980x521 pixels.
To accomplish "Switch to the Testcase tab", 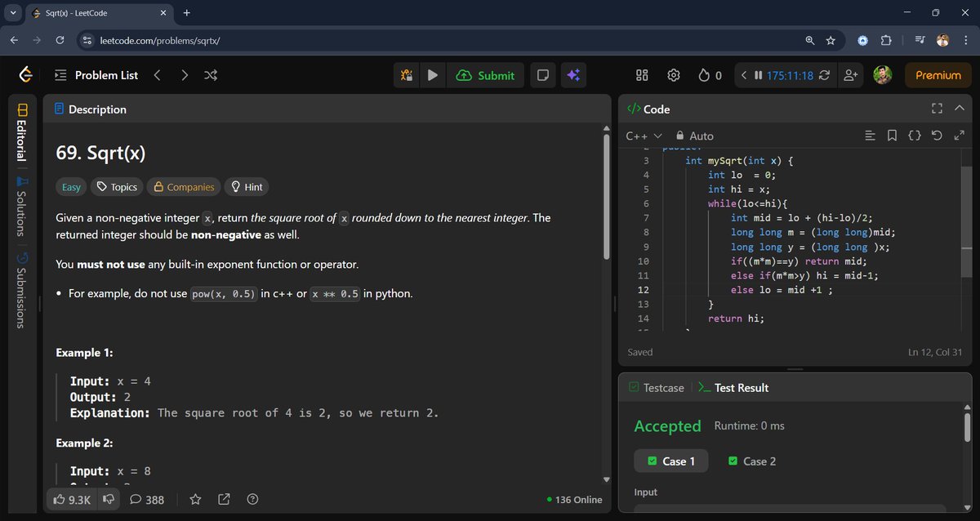I will [x=657, y=388].
